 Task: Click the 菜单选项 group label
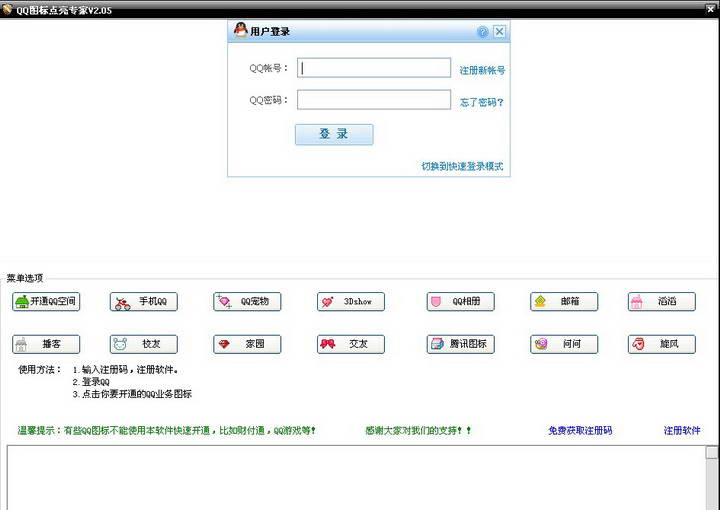coord(25,278)
